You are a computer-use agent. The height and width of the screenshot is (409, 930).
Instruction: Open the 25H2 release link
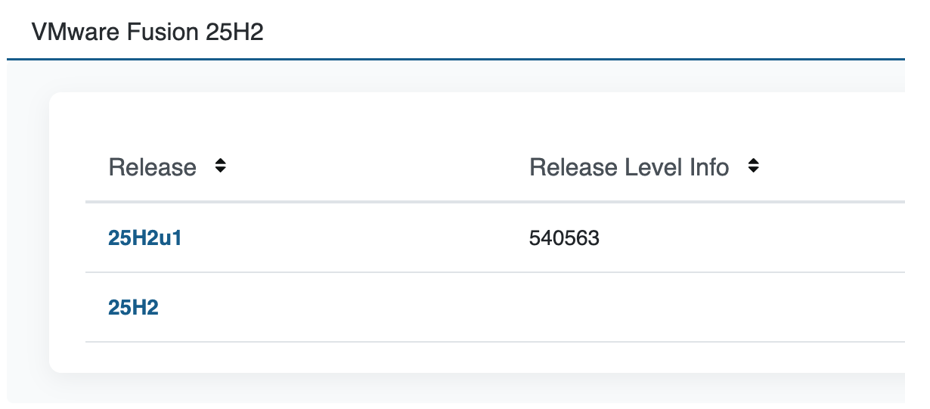click(133, 308)
